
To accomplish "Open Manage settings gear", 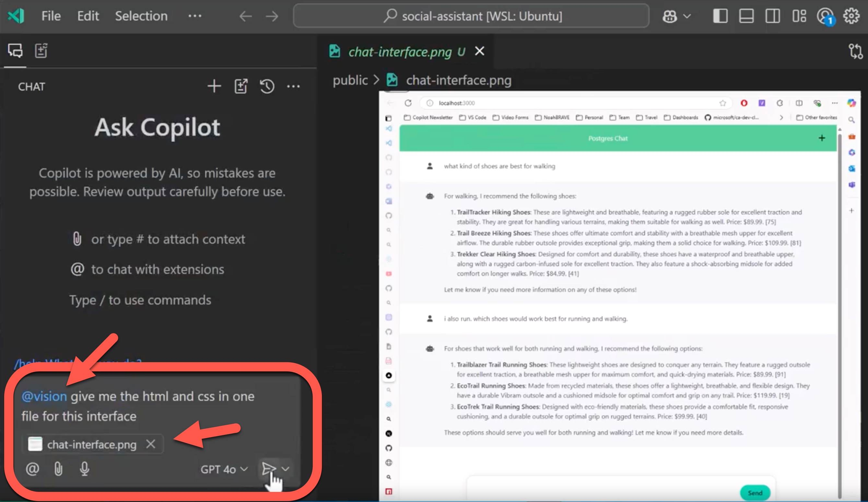I will coord(851,16).
